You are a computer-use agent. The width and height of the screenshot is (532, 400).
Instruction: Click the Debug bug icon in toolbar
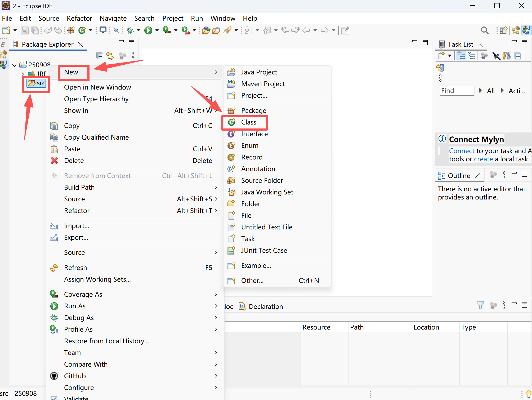point(130,30)
